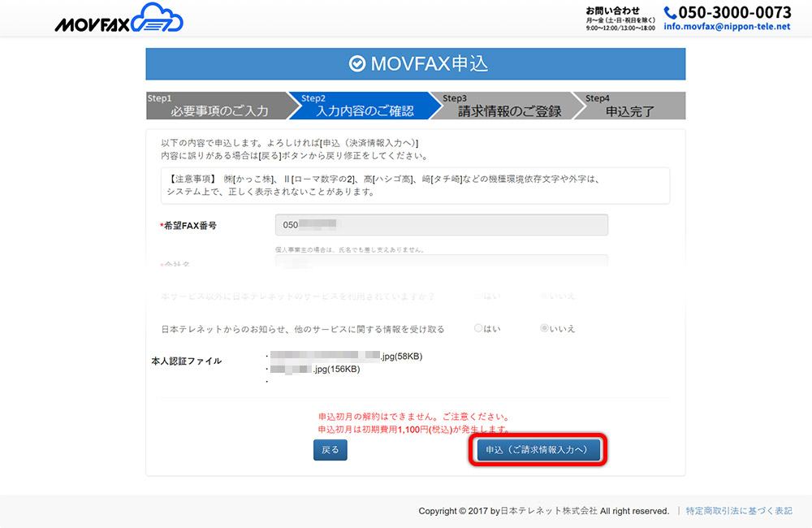Select いいえ for using other 日本テレネット services
812x528 pixels.
pos(545,296)
